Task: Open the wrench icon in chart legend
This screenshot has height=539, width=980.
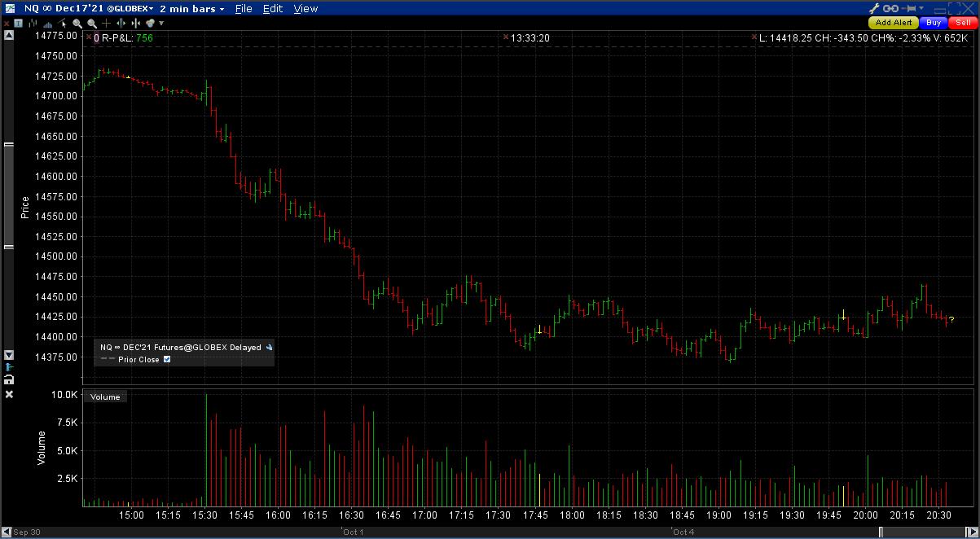Action: click(270, 347)
